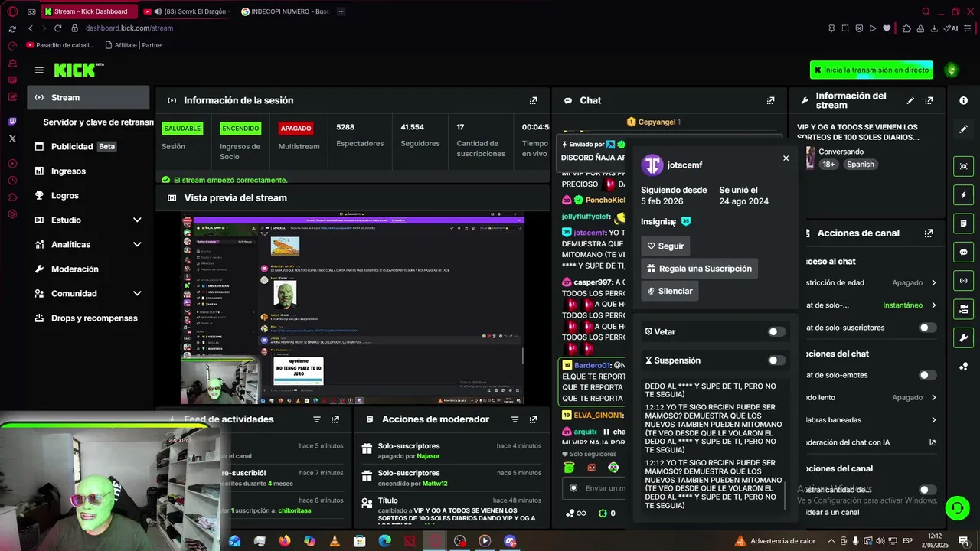This screenshot has height=551, width=980.
Task: Click the info icon in right rail
Action: [963, 100]
